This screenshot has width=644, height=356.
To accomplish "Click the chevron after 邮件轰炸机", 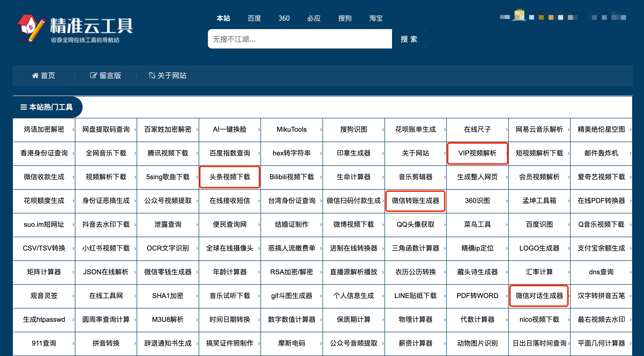I will click(630, 153).
